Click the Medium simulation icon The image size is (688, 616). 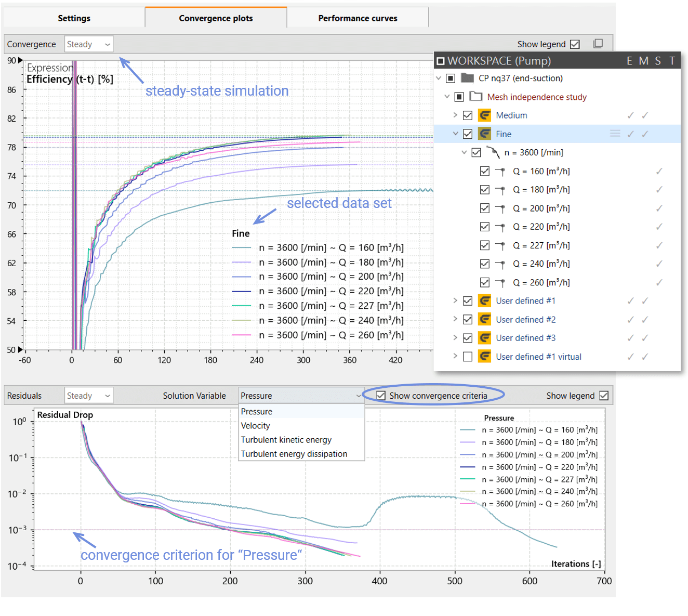coord(484,115)
